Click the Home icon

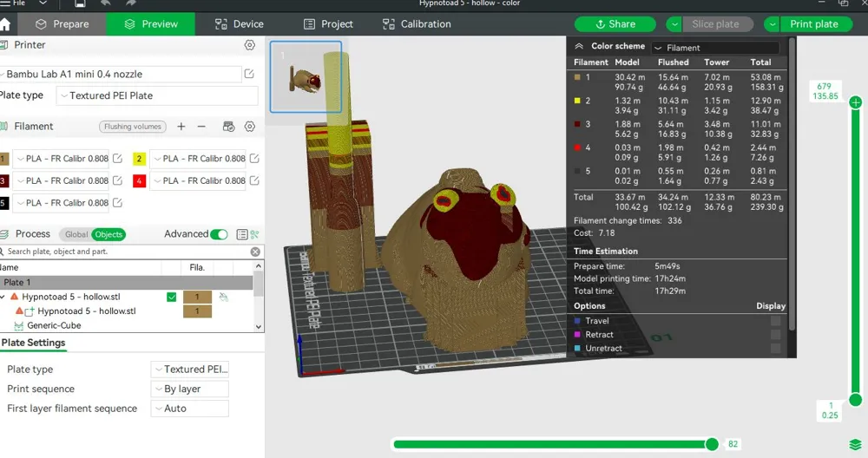[x=5, y=24]
